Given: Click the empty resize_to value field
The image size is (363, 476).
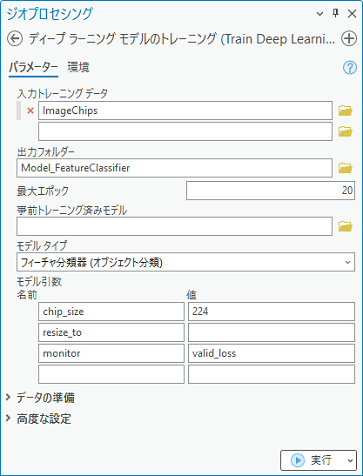Looking at the screenshot, I should 271,332.
